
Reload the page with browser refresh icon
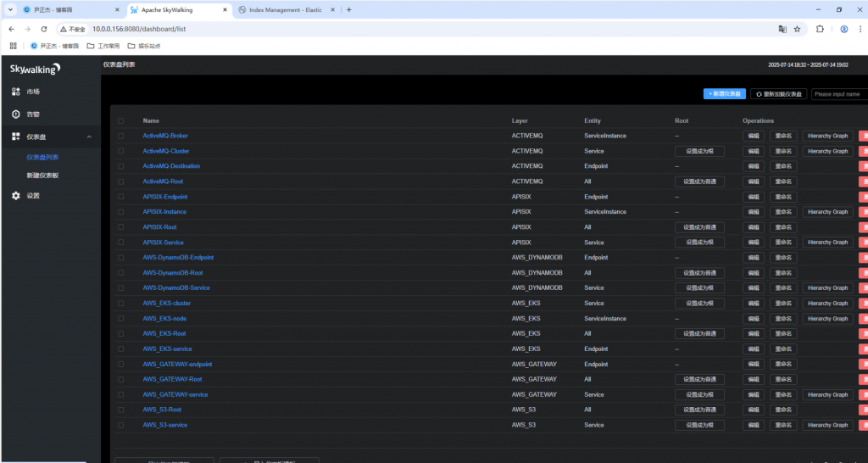pyautogui.click(x=44, y=29)
